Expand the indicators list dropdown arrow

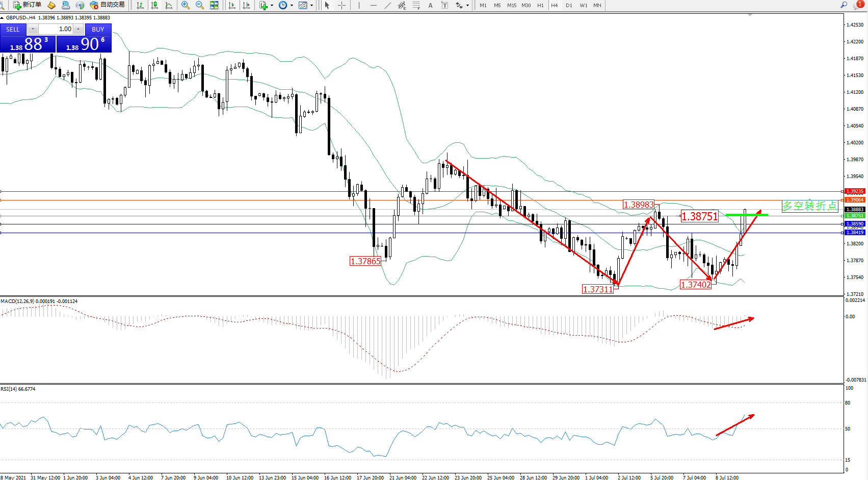272,5
